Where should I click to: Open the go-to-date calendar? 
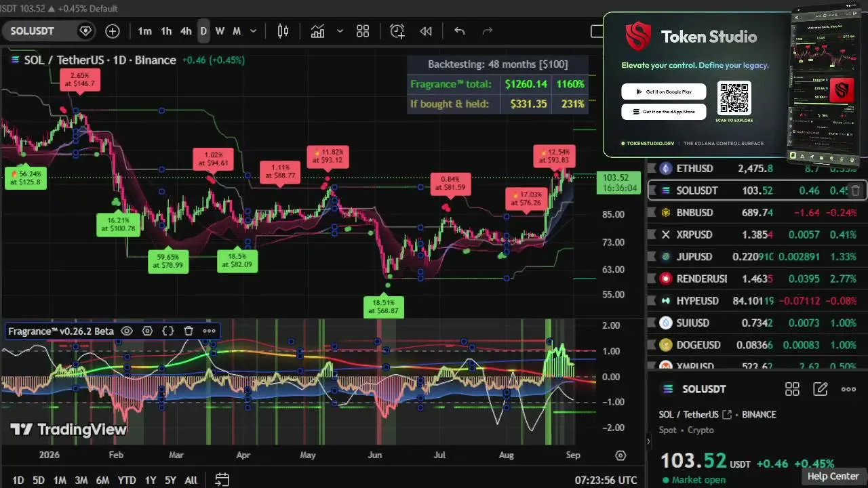(x=222, y=480)
